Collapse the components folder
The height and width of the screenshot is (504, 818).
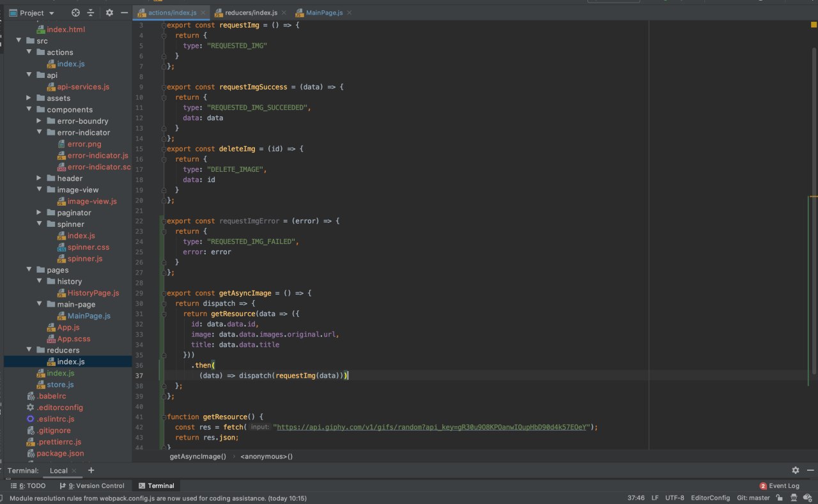tap(29, 109)
